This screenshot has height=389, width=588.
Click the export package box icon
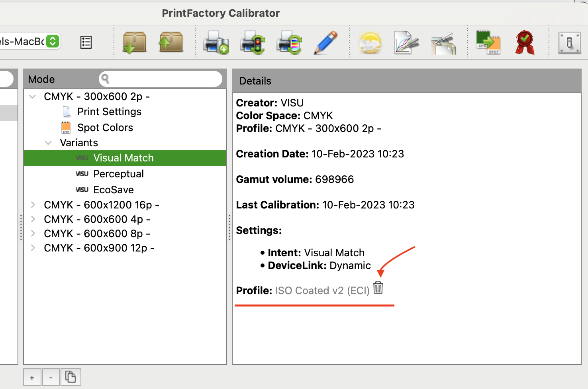171,42
